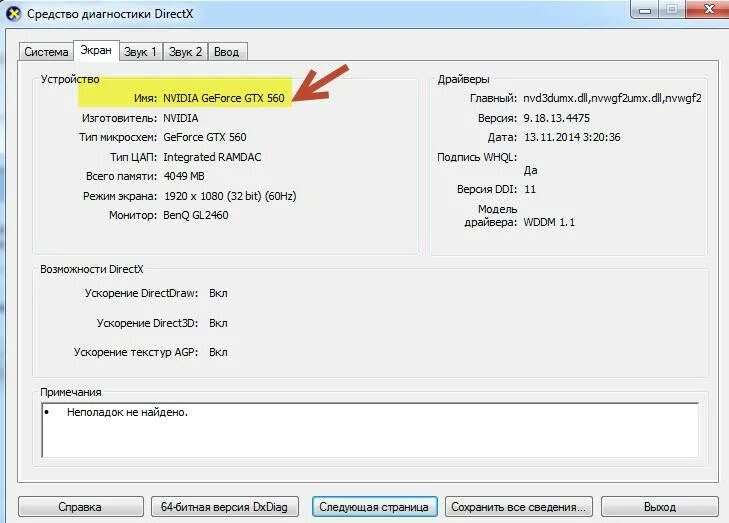The width and height of the screenshot is (729, 523).
Task: Click the DDI version value 11
Action: [530, 189]
